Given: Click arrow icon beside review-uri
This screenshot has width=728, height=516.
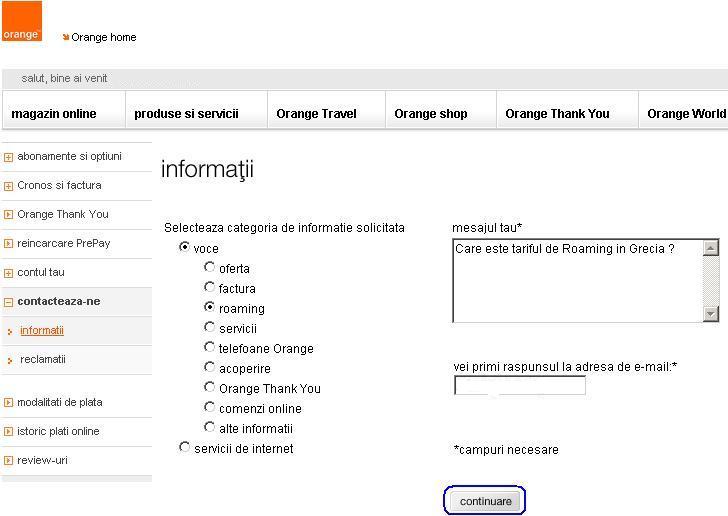Looking at the screenshot, I should pyautogui.click(x=8, y=461).
